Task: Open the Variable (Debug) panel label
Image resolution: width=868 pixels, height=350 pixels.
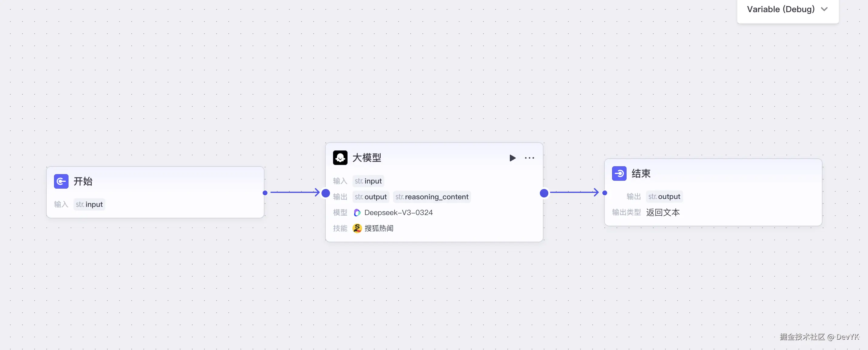Action: 780,9
